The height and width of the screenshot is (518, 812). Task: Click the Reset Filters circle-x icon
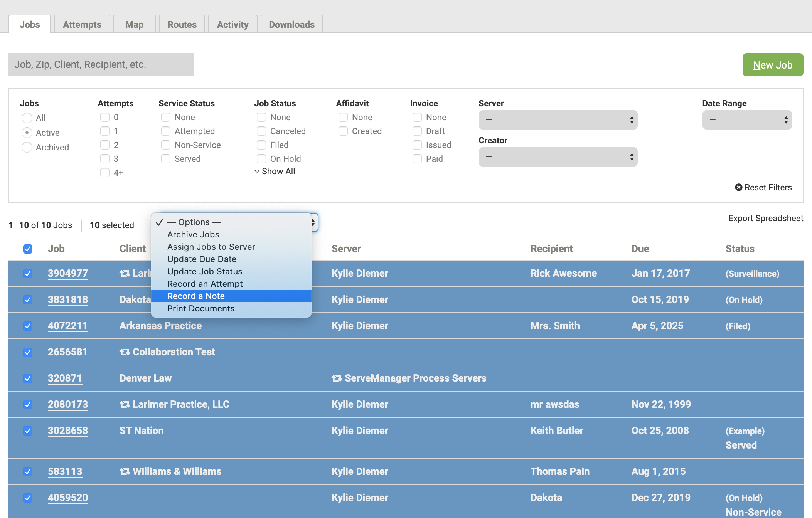pyautogui.click(x=738, y=187)
